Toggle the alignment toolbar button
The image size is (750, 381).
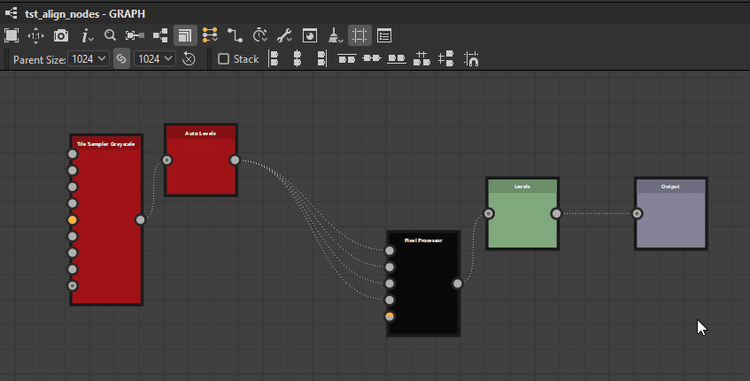[x=359, y=35]
